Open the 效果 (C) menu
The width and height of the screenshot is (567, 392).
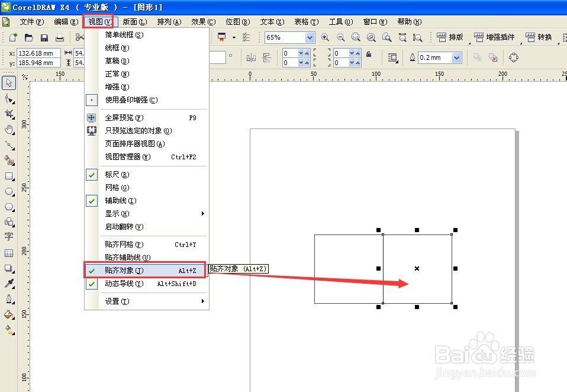point(204,22)
